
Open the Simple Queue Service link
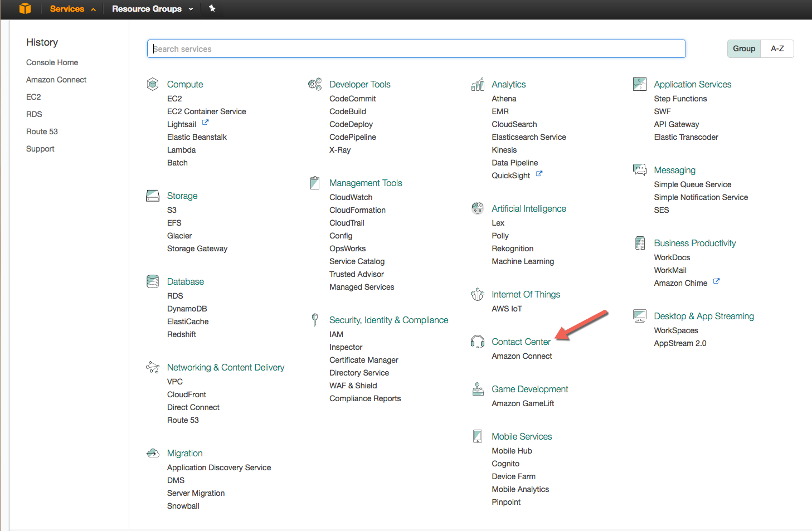692,184
